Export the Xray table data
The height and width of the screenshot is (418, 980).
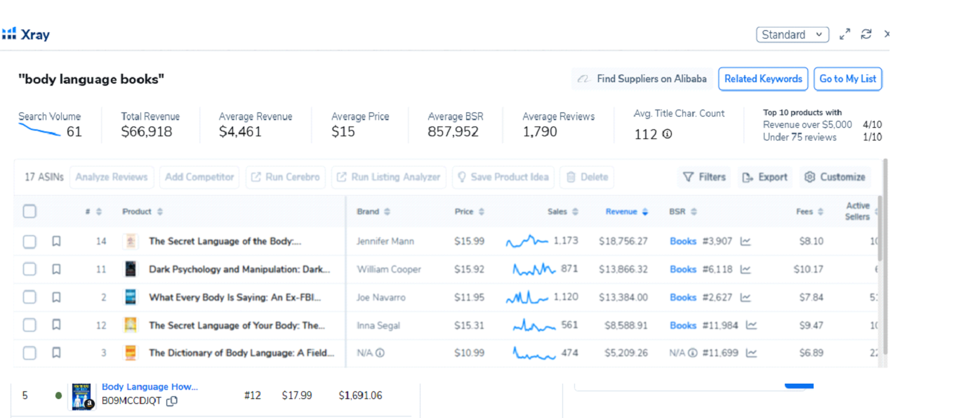[764, 177]
